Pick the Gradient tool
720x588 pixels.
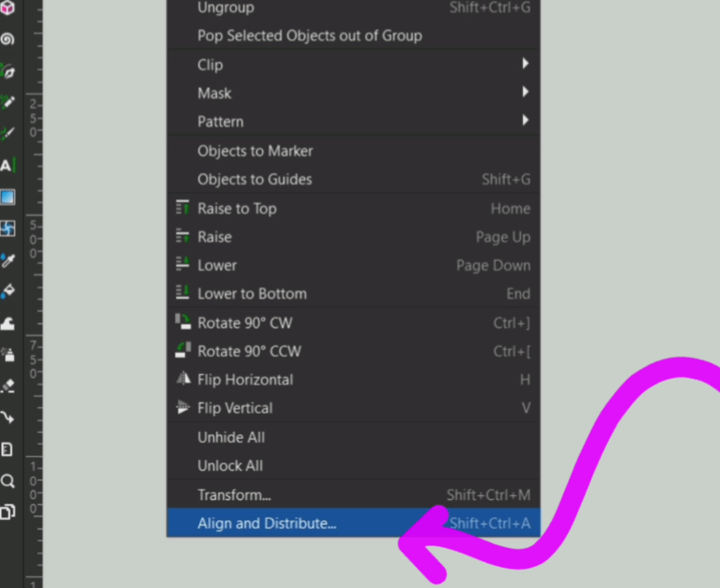coord(8,197)
